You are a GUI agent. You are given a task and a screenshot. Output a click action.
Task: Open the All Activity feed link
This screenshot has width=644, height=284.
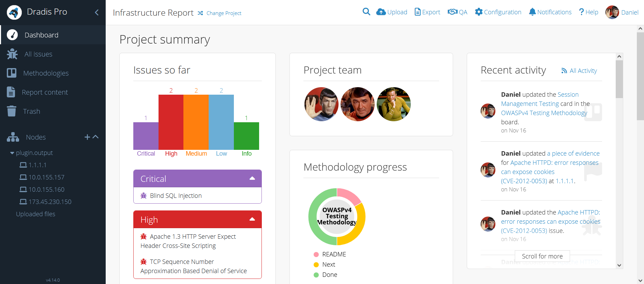[579, 70]
